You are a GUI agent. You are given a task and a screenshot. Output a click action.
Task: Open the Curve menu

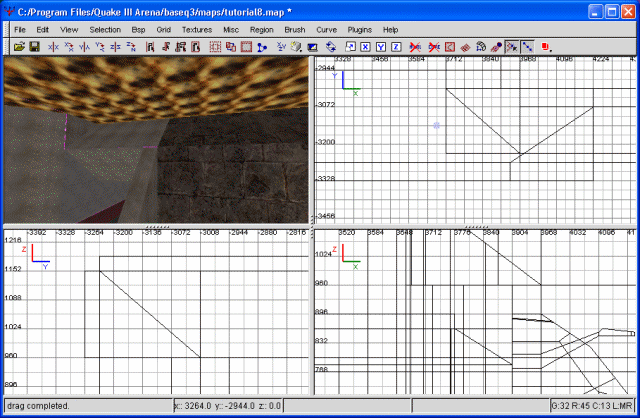coord(327,30)
